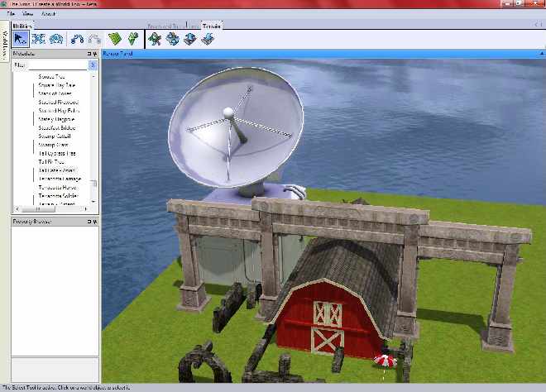Click the Metadata list scroll-right arrow
The image size is (546, 392).
pos(86,209)
